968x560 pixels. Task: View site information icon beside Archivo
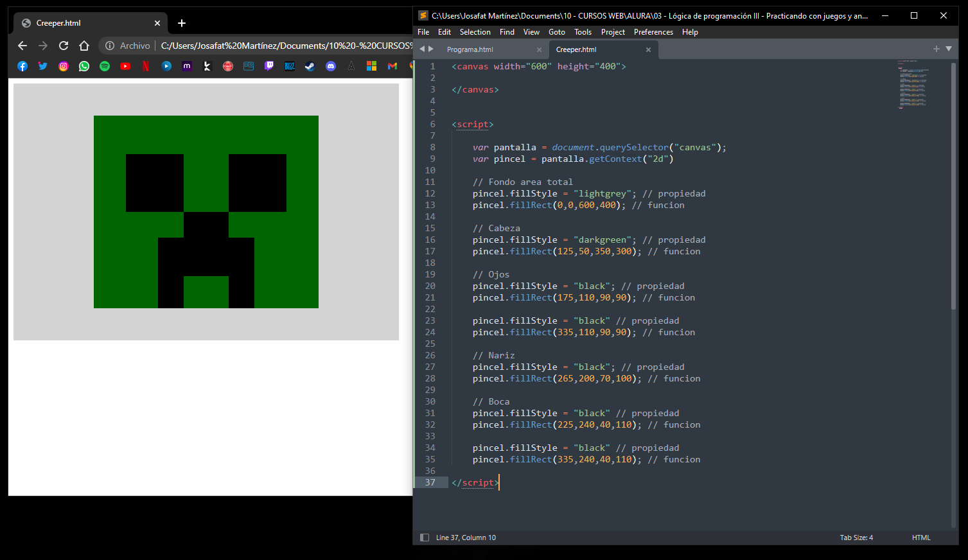[x=110, y=46]
